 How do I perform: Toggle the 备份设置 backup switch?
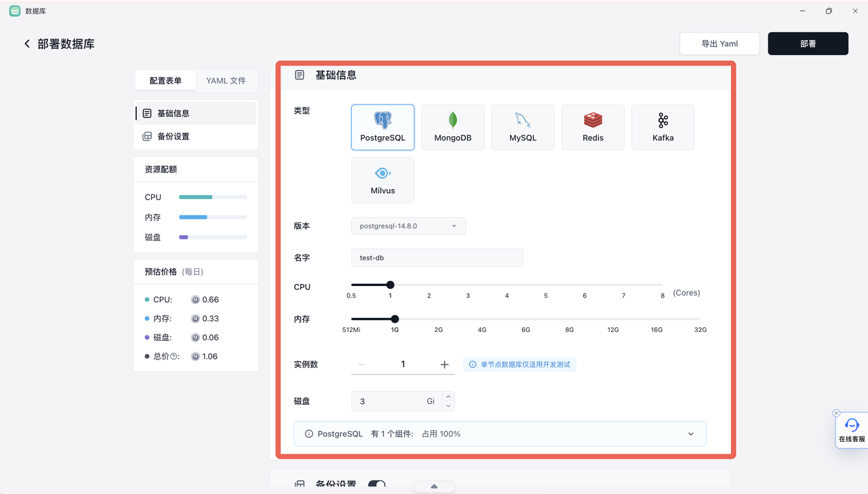click(377, 485)
